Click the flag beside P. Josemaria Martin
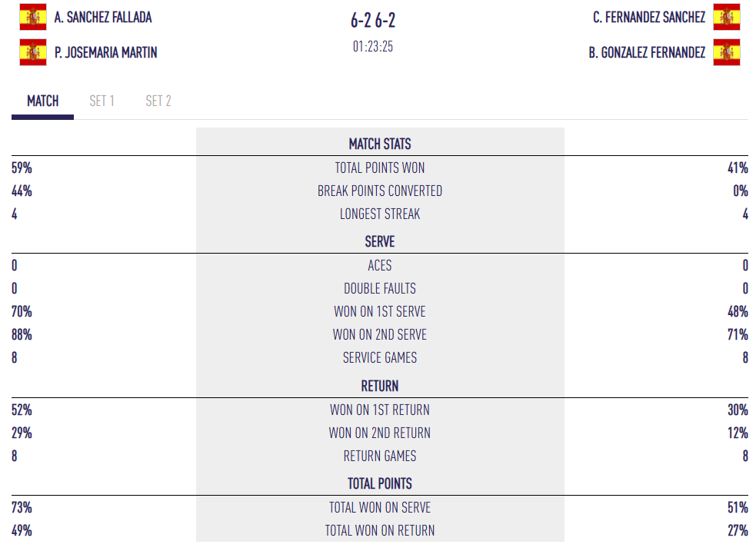Image resolution: width=756 pixels, height=551 pixels. coord(33,52)
